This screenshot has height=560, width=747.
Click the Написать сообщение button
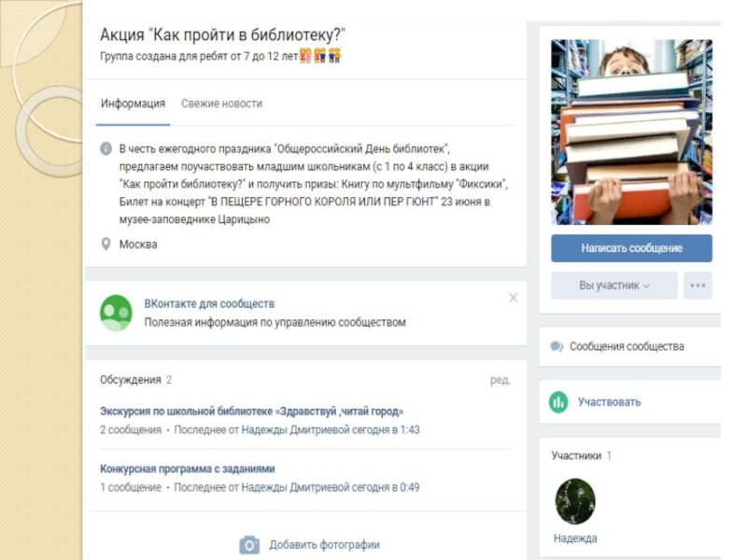point(632,248)
